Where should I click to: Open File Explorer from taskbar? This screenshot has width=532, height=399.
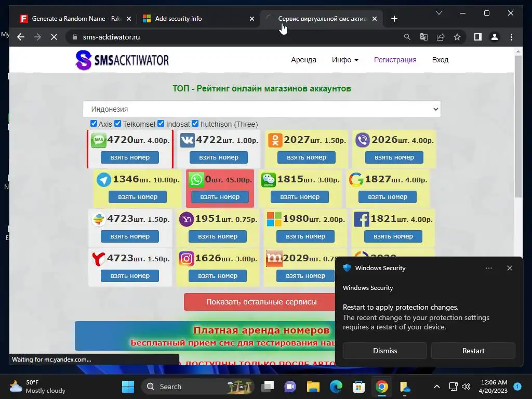click(313, 387)
